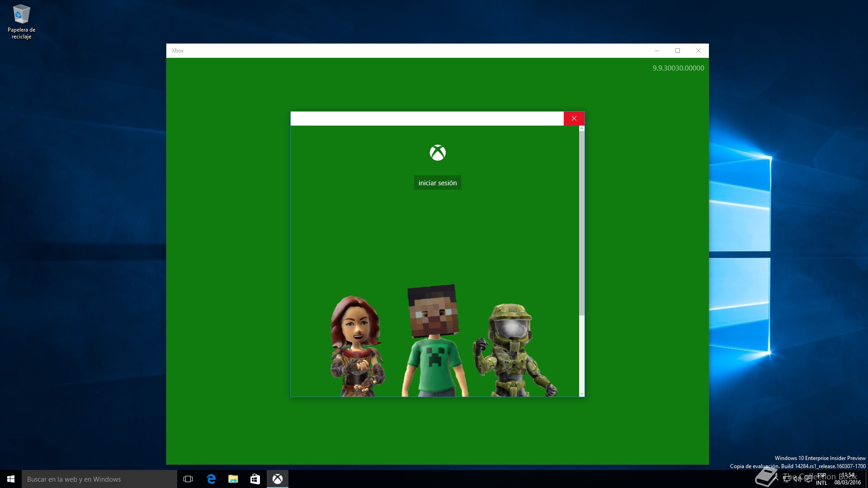Image resolution: width=868 pixels, height=488 pixels.
Task: Close the Xbox app window
Action: [698, 51]
